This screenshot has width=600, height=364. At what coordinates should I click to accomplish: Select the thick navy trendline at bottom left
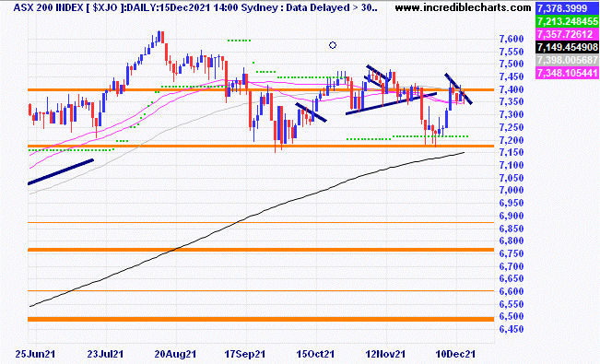pyautogui.click(x=61, y=171)
